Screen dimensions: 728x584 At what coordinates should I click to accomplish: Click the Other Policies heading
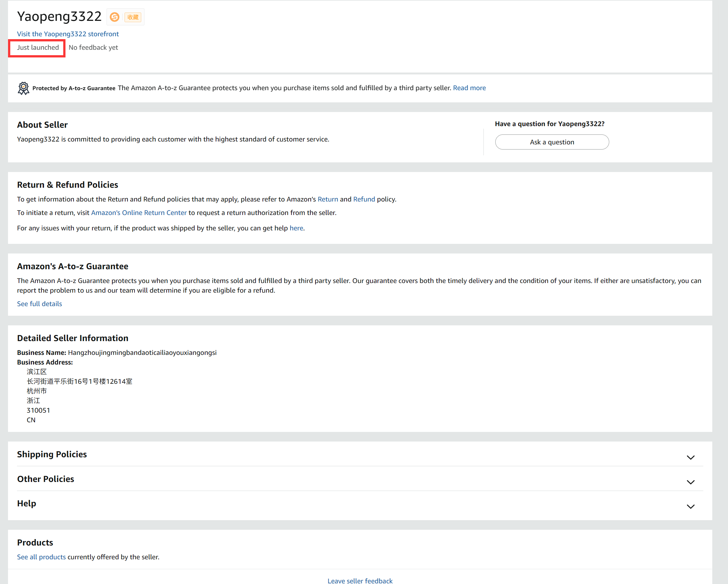click(x=46, y=479)
